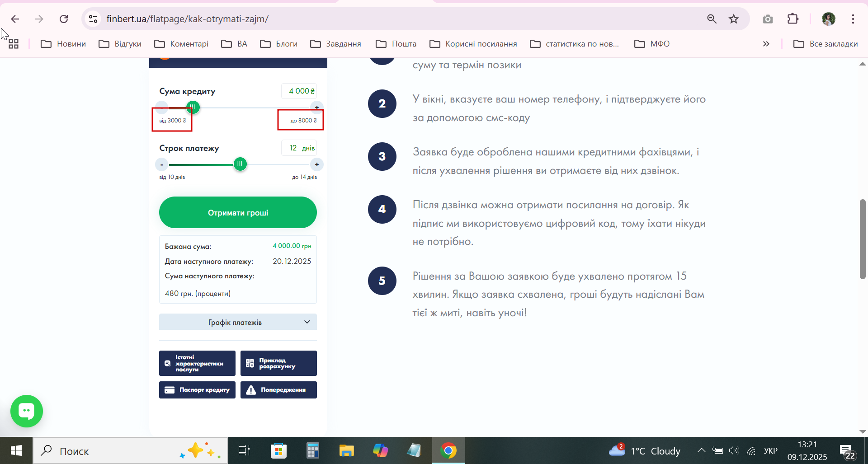Viewport: 868px width, 464px height.
Task: Open the notification center icon
Action: point(847,451)
